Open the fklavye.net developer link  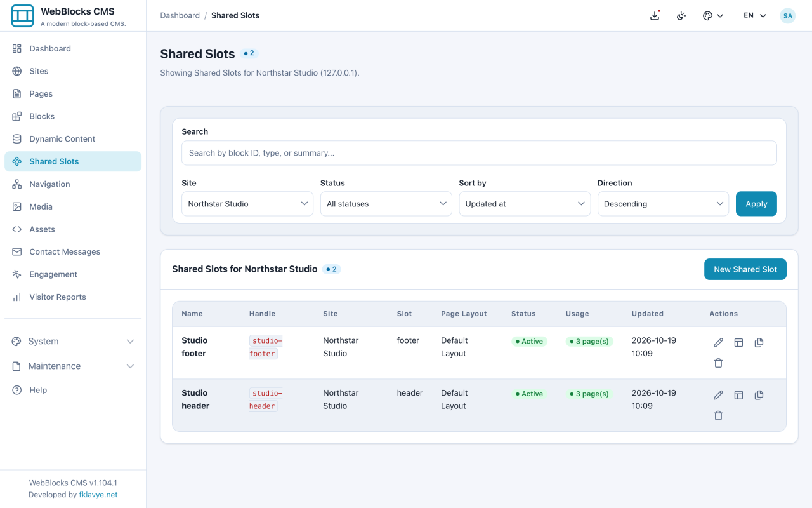point(98,495)
